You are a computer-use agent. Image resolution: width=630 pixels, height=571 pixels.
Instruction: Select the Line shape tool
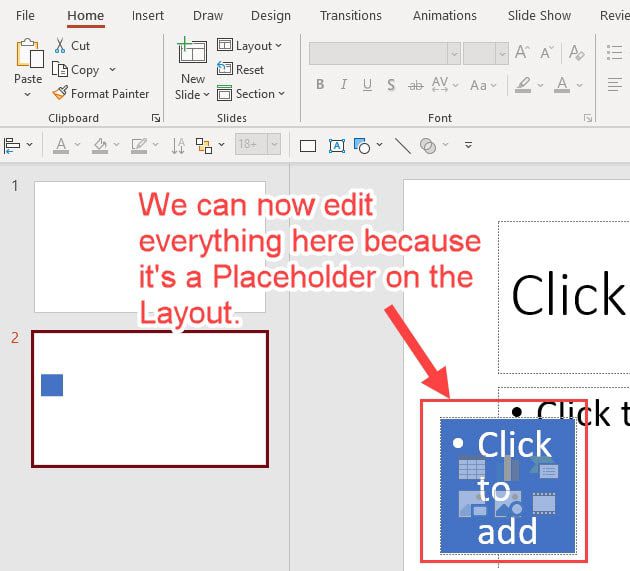(403, 145)
